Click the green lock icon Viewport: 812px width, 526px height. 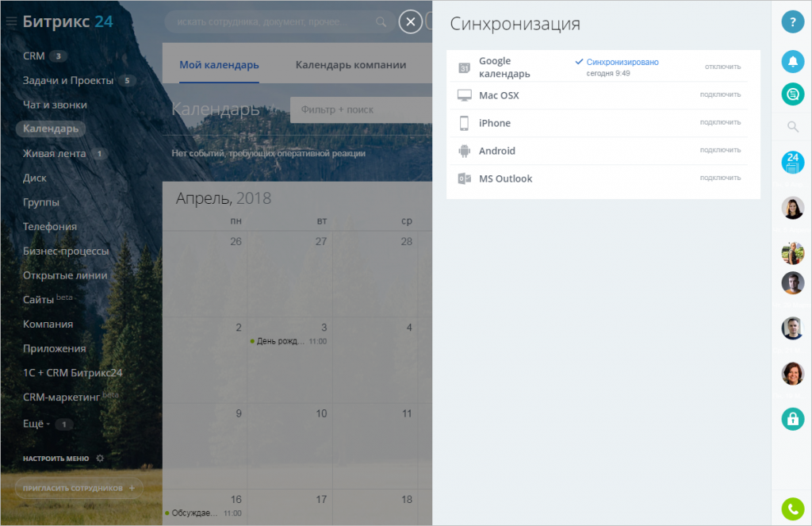point(792,419)
